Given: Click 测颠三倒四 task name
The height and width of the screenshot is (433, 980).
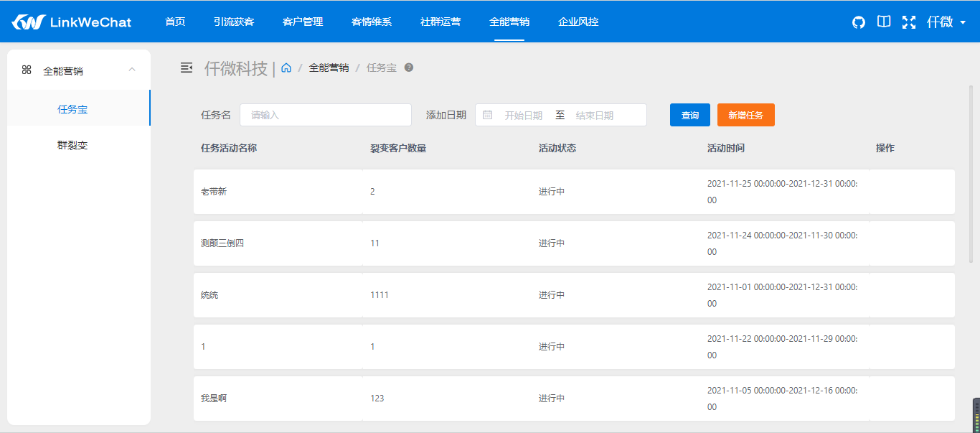Looking at the screenshot, I should (x=222, y=243).
